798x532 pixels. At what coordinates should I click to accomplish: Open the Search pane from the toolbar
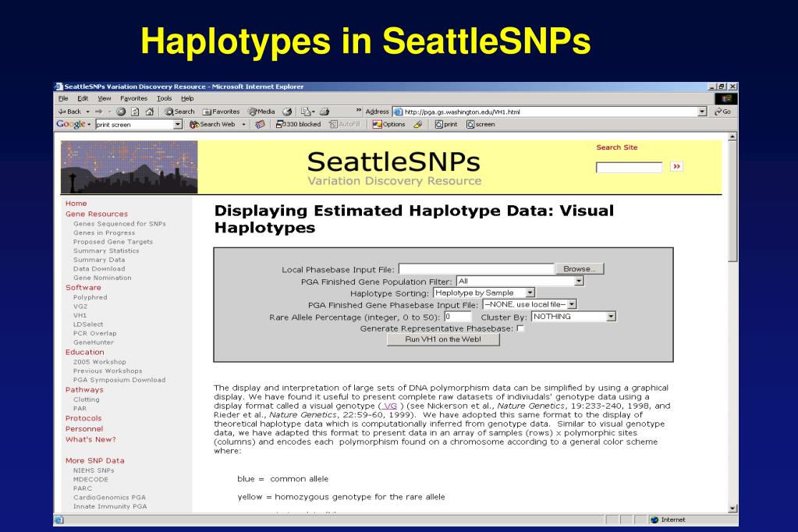point(179,112)
